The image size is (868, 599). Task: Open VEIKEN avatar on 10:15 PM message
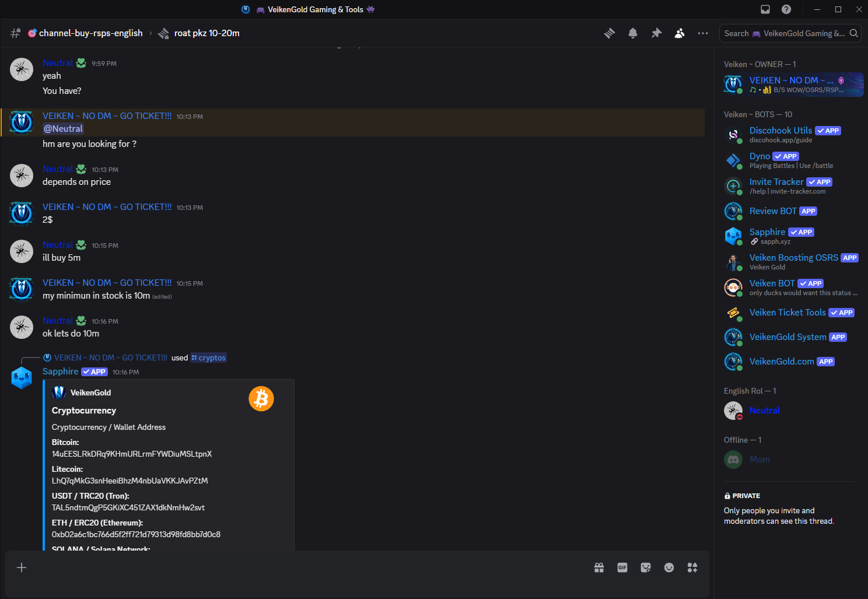pyautogui.click(x=22, y=289)
